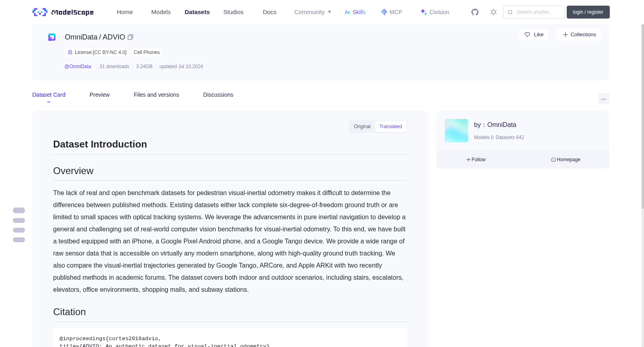Click the '31 downloads' text
The width and height of the screenshot is (644, 347).
coord(114,66)
